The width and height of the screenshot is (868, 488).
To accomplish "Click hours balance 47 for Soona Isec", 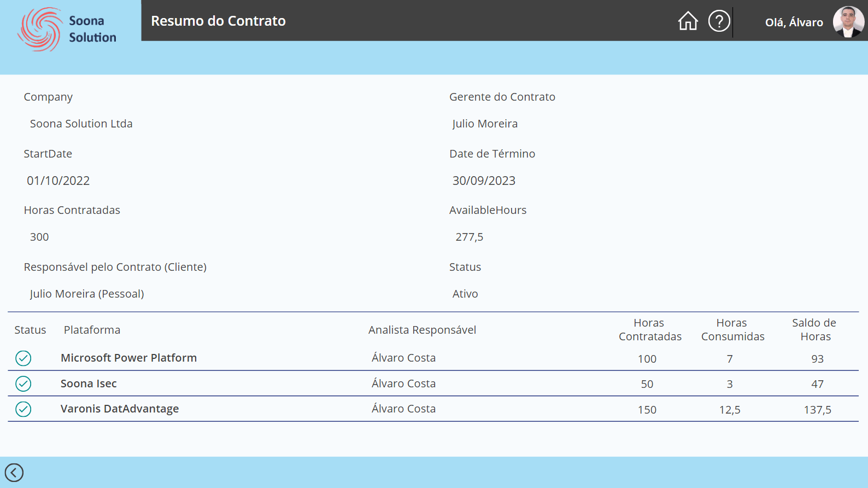I will tap(817, 384).
